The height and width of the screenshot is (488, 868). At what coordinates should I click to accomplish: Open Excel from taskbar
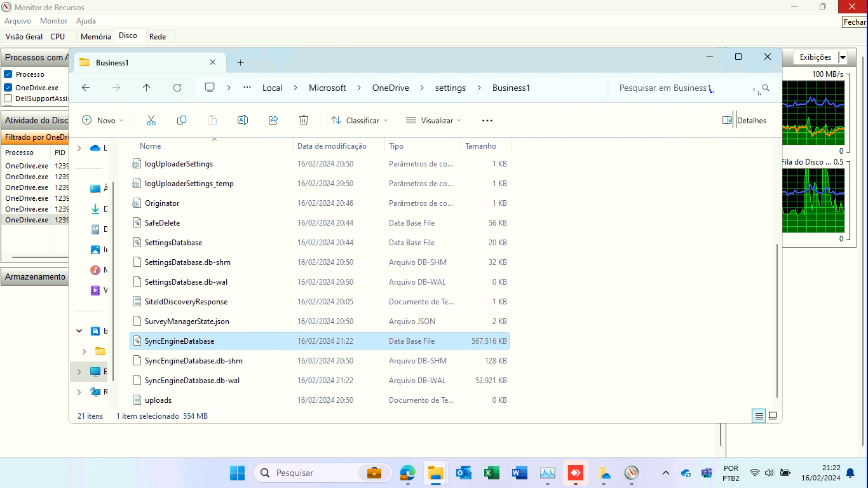[491, 473]
